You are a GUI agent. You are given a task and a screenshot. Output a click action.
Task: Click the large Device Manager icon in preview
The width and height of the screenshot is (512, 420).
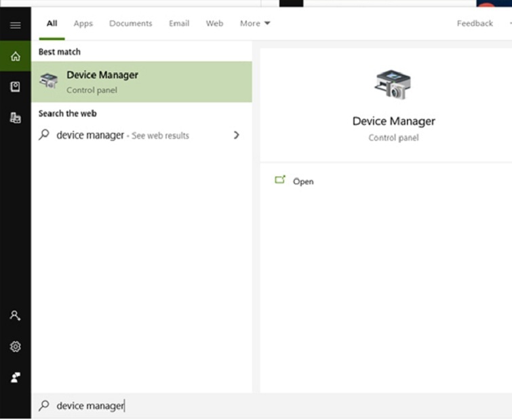(393, 84)
